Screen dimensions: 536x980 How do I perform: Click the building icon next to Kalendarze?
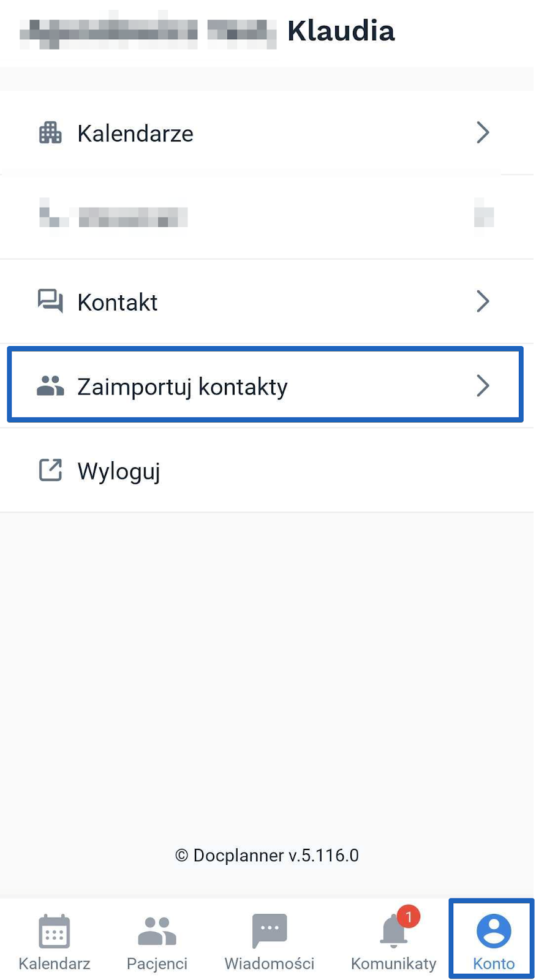(x=51, y=133)
